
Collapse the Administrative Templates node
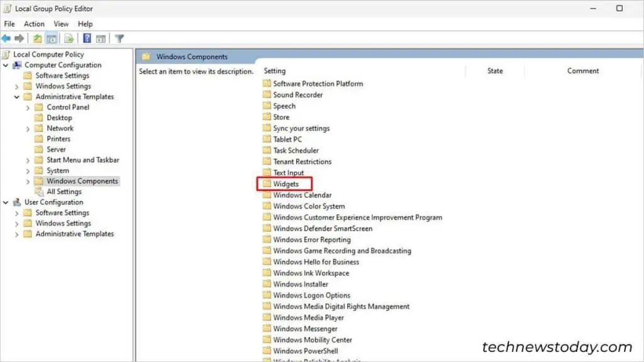[18, 96]
